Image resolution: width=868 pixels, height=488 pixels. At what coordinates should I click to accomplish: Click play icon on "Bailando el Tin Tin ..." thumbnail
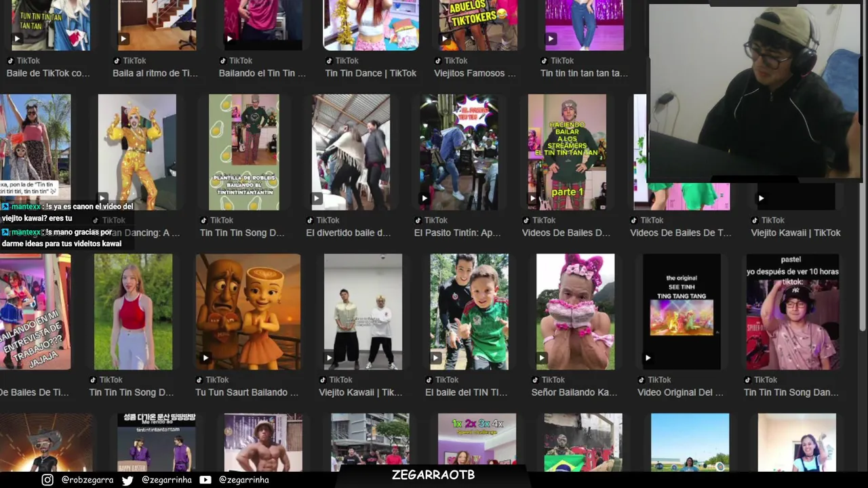point(229,39)
